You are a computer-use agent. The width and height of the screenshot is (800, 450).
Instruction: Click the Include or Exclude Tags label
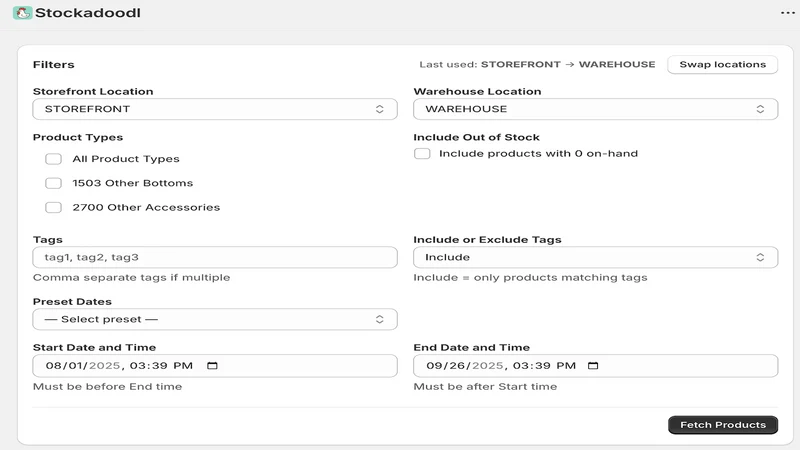coord(487,240)
